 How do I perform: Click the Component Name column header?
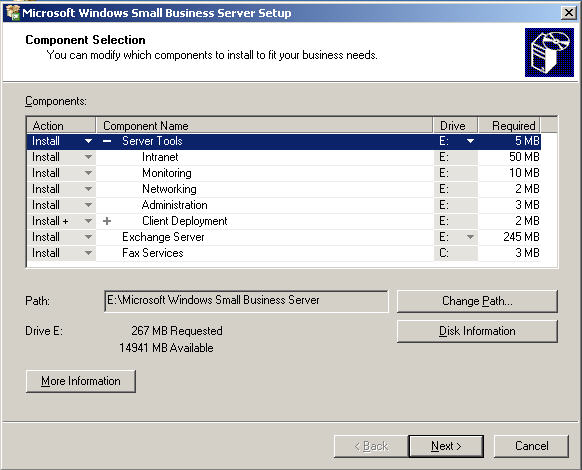tap(264, 125)
